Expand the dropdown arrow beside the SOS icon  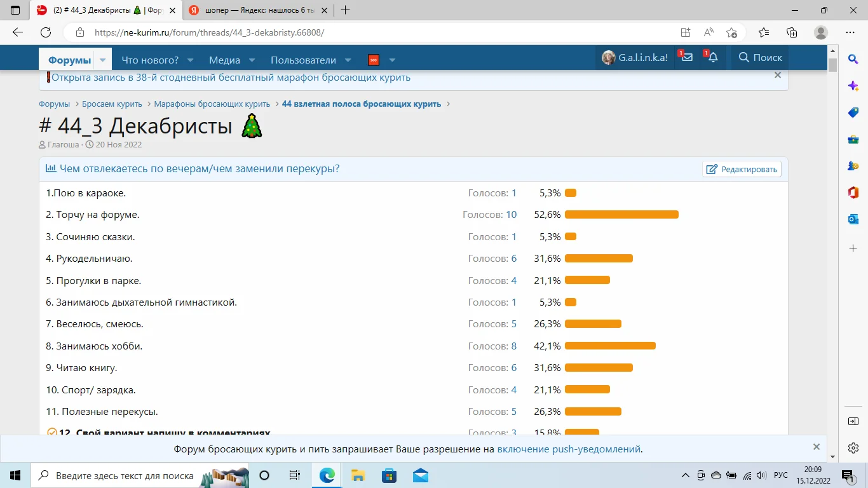(392, 60)
